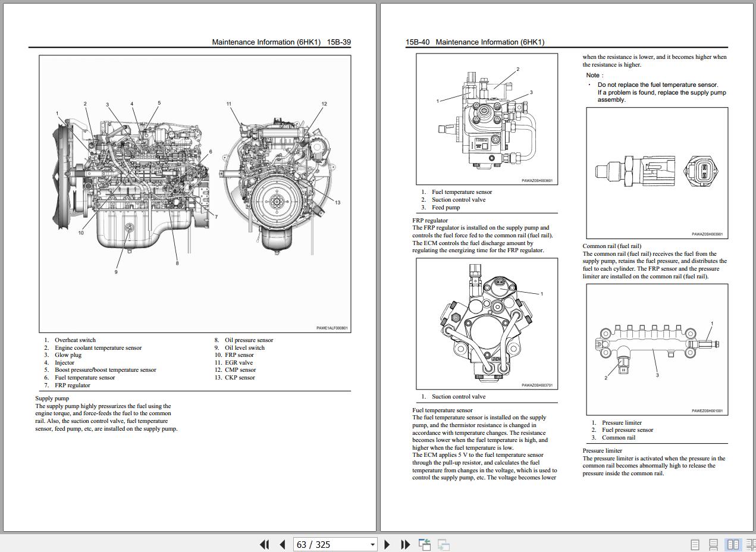The image size is (756, 552).
Task: Click the 'Injector' legend entry
Action: click(64, 363)
